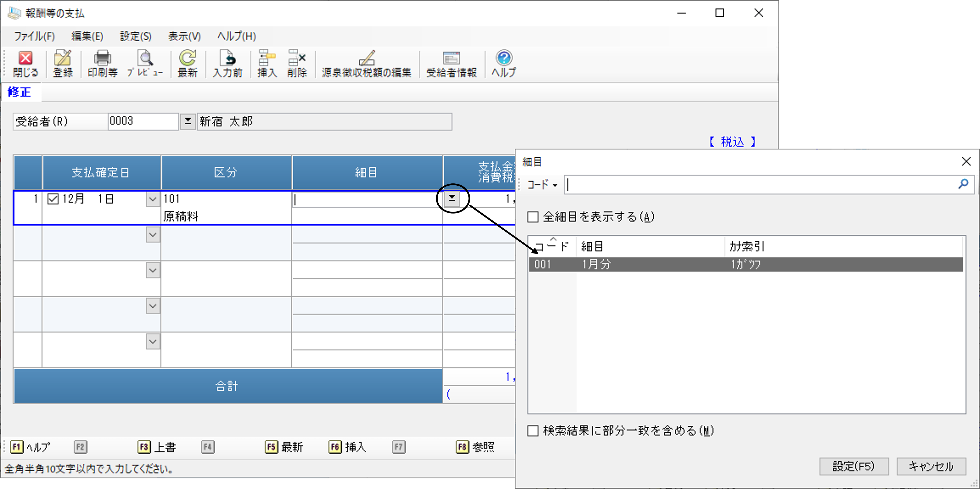Enable 全細目を表示する checkbox
The height and width of the screenshot is (489, 980).
coord(533,217)
